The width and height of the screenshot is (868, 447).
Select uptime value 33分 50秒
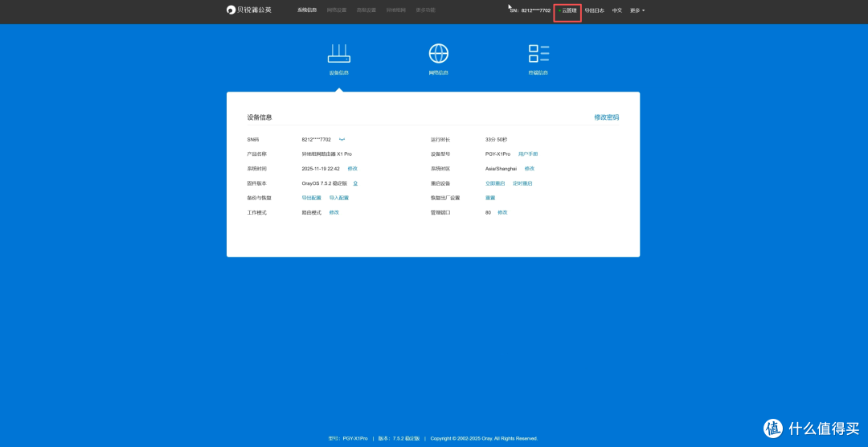[496, 140]
